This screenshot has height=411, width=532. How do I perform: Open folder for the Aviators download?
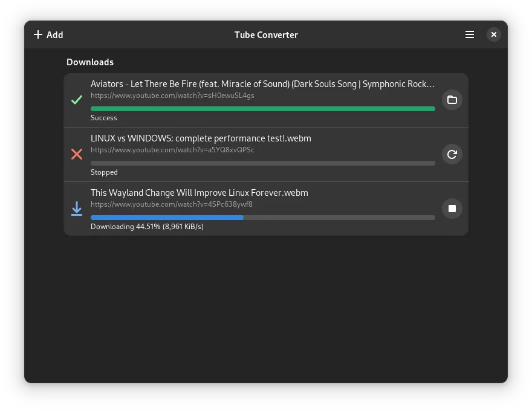[x=452, y=100]
